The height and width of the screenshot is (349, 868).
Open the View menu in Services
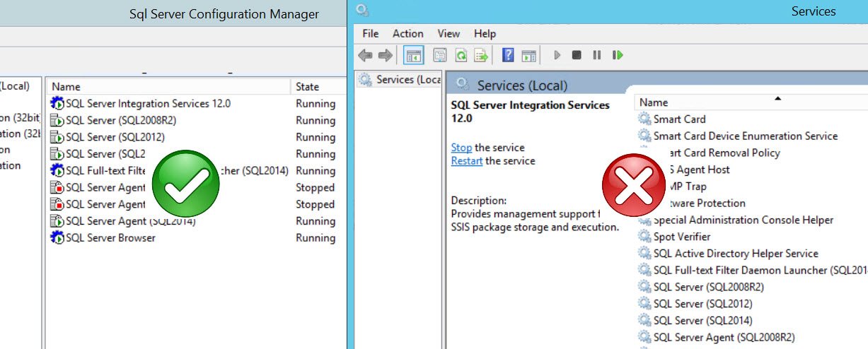[449, 33]
